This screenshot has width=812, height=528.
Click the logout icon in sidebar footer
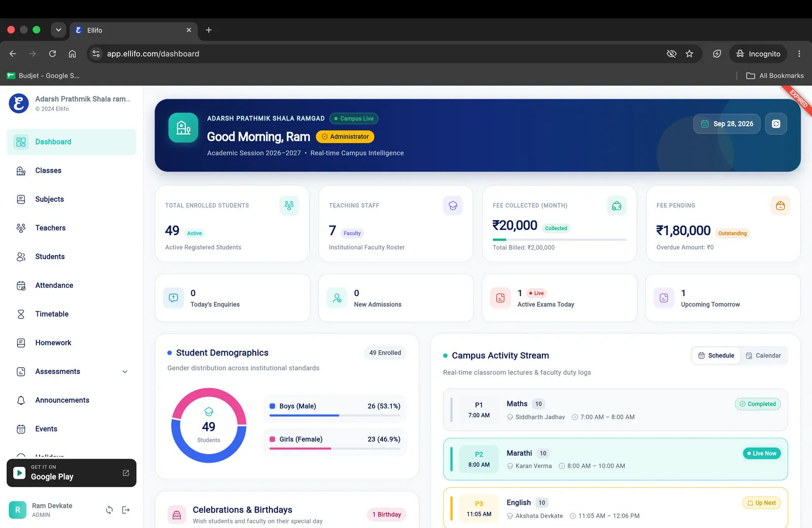(126, 510)
